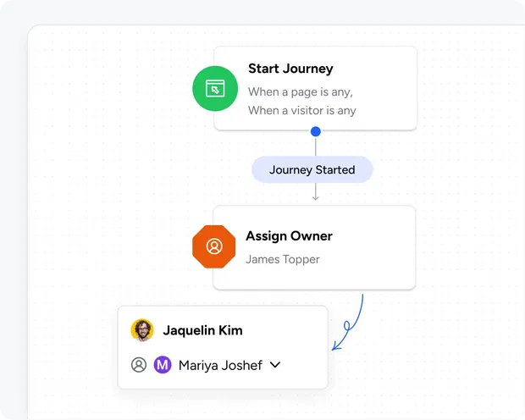The width and height of the screenshot is (525, 420).
Task: Expand the Mariya Joshef owner dropdown chevron
Action: tap(275, 365)
